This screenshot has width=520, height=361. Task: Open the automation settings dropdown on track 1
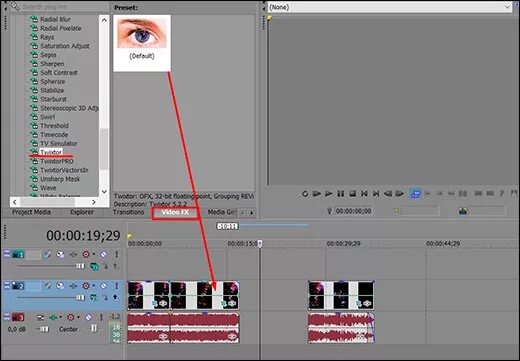[x=94, y=254]
